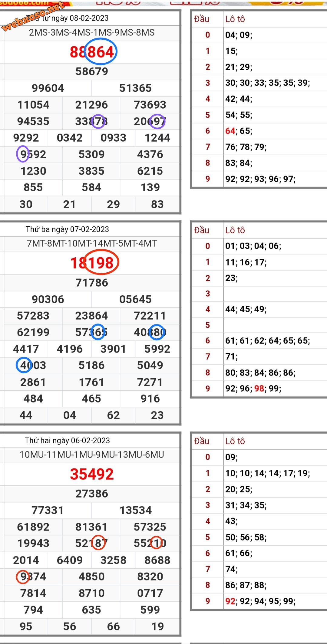Tap four-digit result 3901
Image resolution: width=327 pixels, height=644 pixels.
(113, 349)
